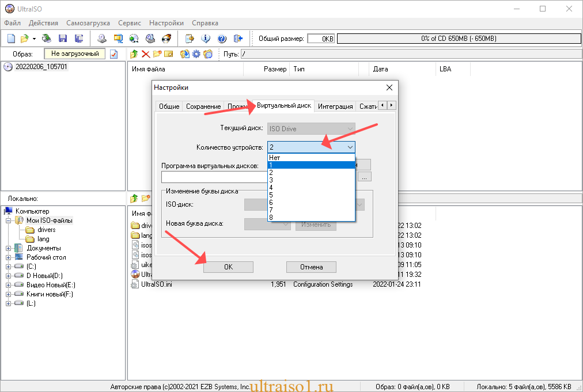Image resolution: width=583 pixels, height=392 pixels.
Task: Open an image file with the folder icon
Action: [25, 39]
